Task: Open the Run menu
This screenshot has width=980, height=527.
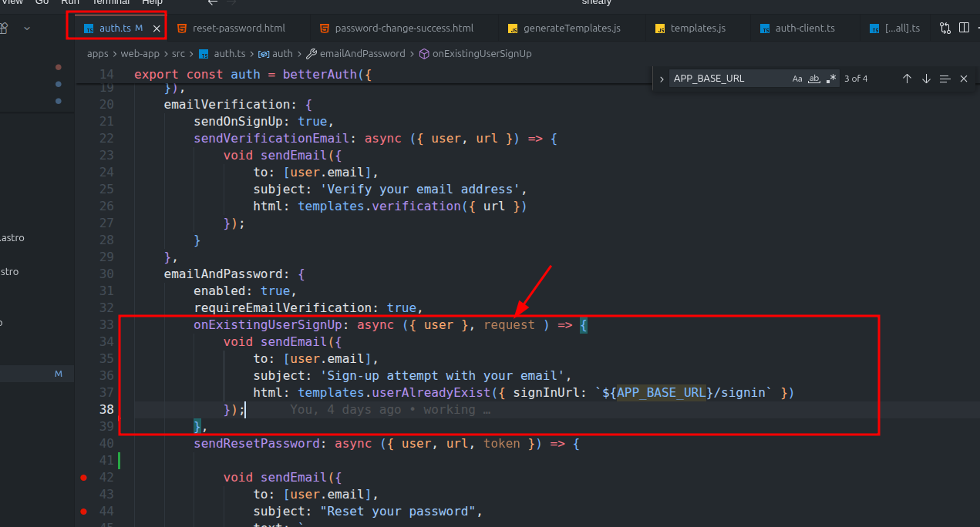Action: pos(70,2)
